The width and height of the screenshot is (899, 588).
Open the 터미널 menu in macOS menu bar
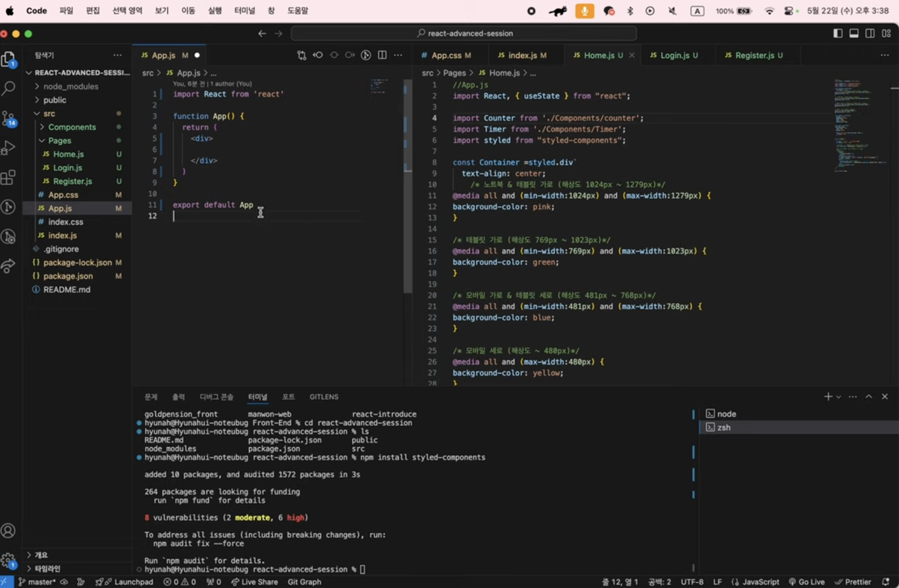[x=245, y=11]
